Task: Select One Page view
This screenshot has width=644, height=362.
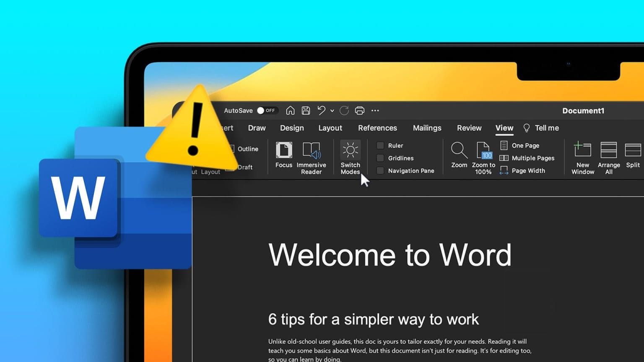Action: point(519,145)
